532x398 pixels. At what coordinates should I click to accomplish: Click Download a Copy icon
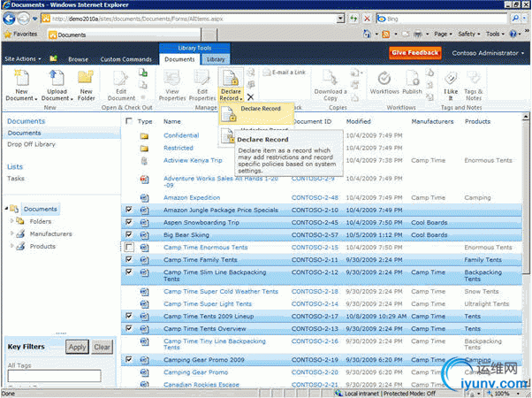[x=330, y=78]
